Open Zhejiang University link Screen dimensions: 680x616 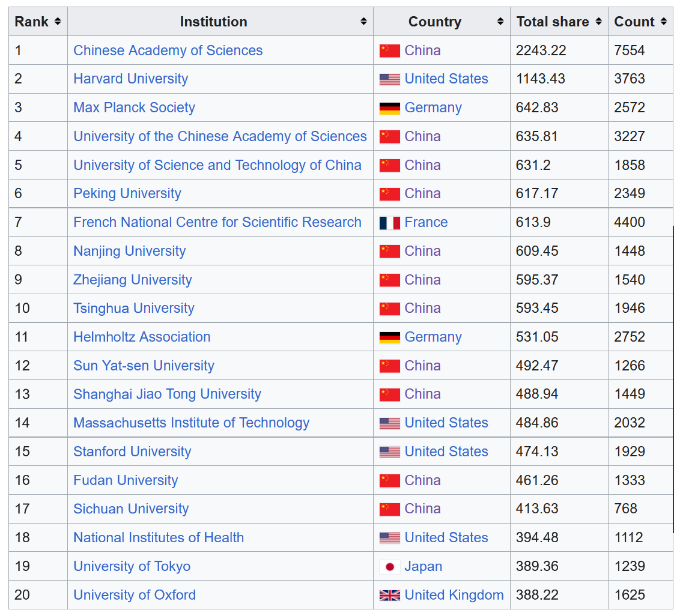point(132,280)
